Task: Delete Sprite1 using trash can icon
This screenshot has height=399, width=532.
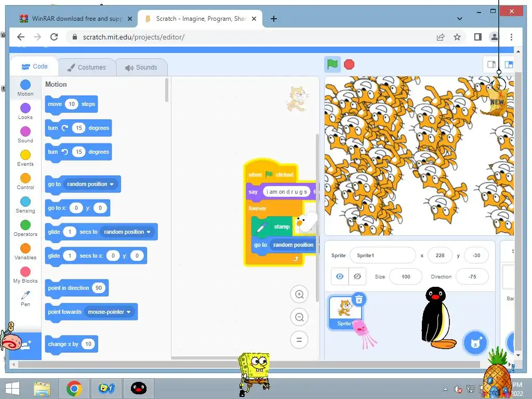Action: pyautogui.click(x=358, y=299)
